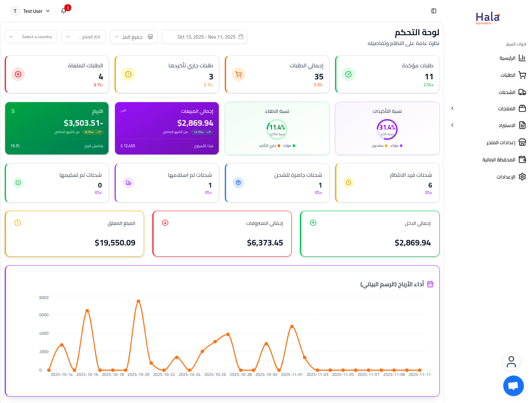Click the user profile avatar icon
Image resolution: width=532 pixels, height=403 pixels.
click(511, 362)
